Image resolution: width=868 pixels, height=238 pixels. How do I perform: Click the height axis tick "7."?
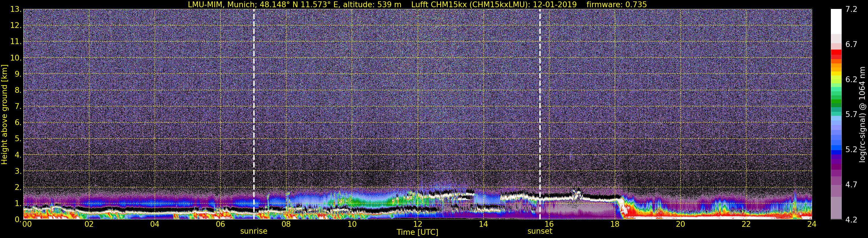(x=18, y=106)
